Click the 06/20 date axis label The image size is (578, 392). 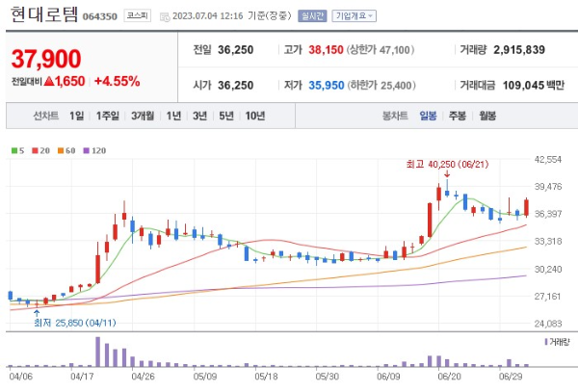449,377
